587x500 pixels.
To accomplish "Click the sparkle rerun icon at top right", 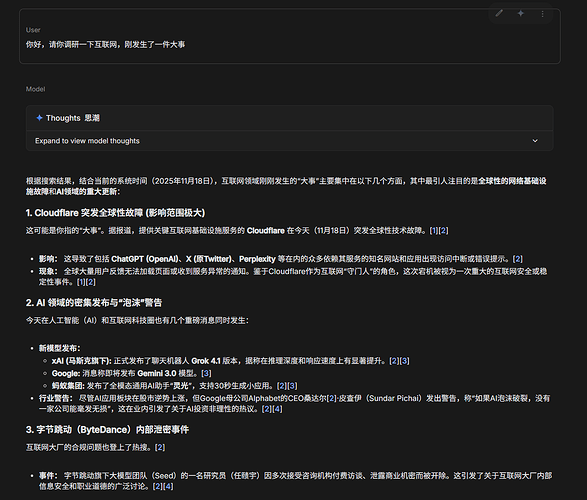I will pos(520,14).
